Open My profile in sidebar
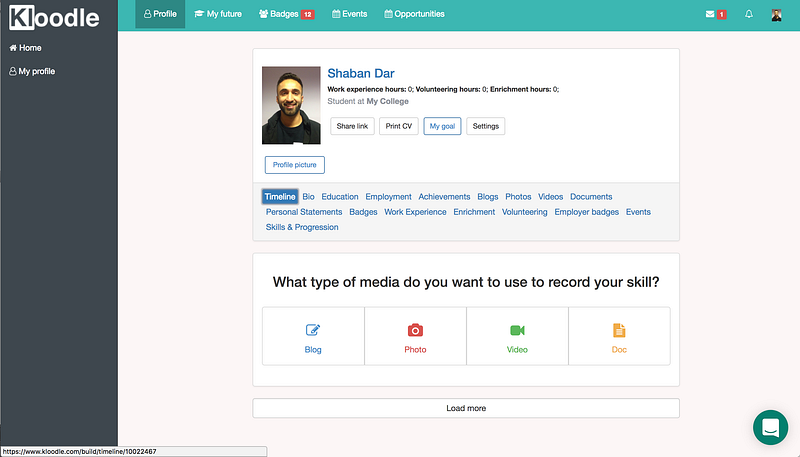The width and height of the screenshot is (800, 457). [32, 71]
